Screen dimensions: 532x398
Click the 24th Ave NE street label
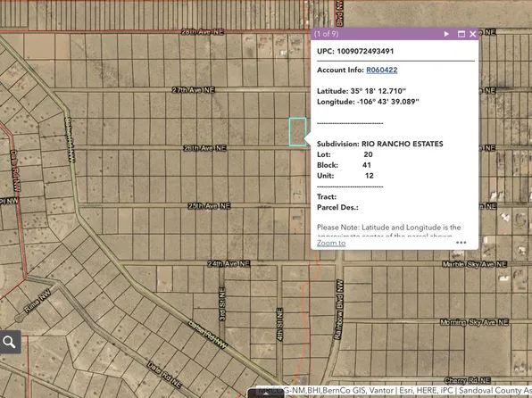click(229, 263)
